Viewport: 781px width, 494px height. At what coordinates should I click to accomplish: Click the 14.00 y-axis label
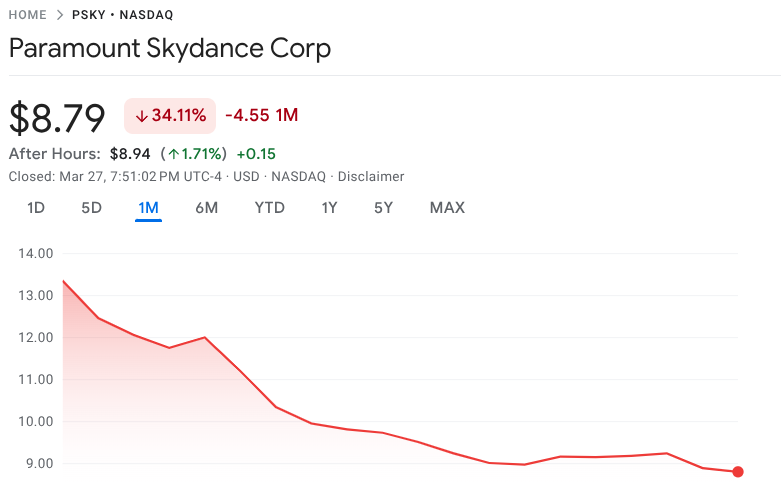point(36,253)
